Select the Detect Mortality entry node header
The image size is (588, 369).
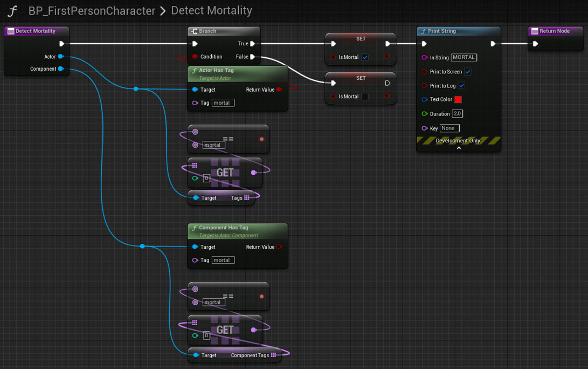tap(36, 31)
